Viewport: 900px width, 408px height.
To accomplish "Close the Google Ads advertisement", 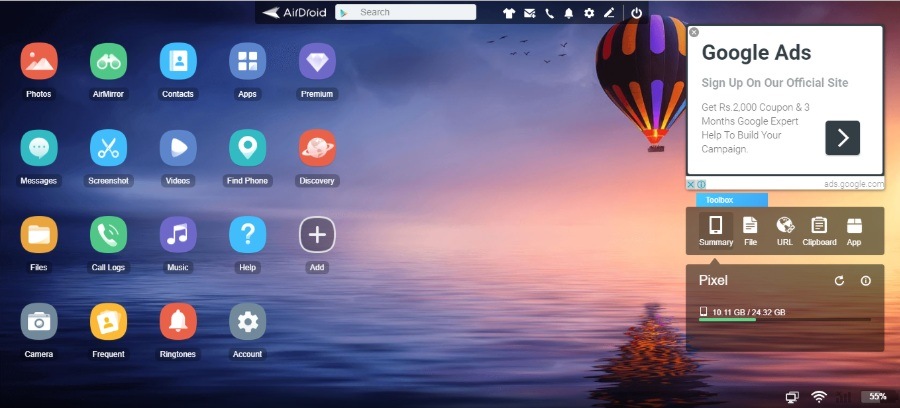I will 693,32.
